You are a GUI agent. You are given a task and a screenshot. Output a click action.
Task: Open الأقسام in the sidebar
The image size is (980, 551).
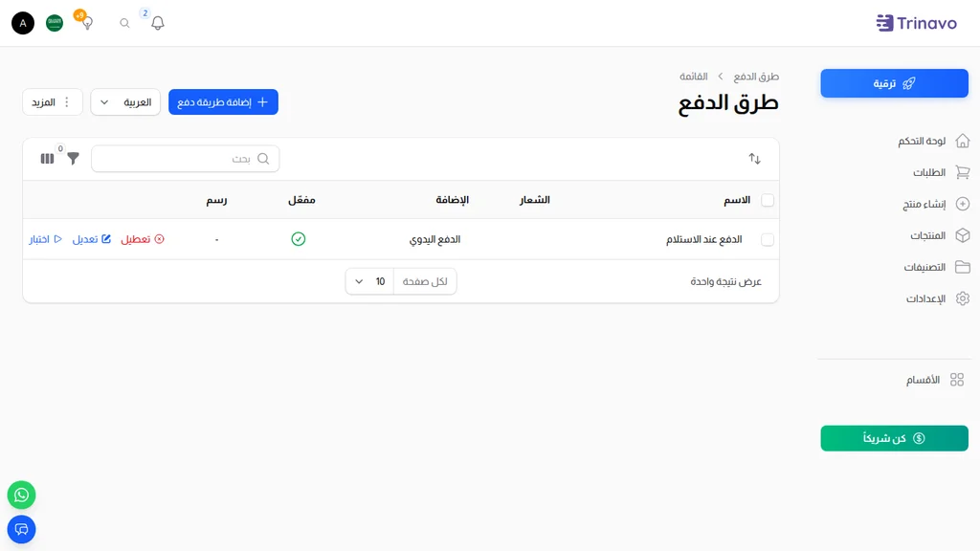tap(924, 380)
